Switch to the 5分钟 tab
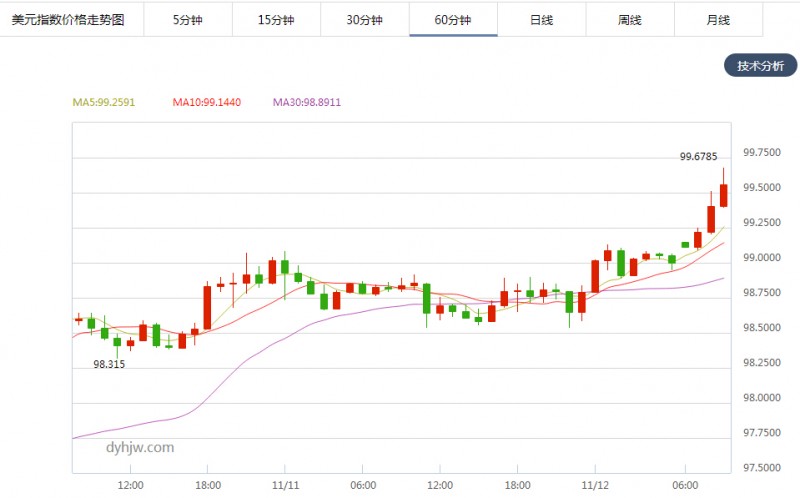 [x=188, y=19]
